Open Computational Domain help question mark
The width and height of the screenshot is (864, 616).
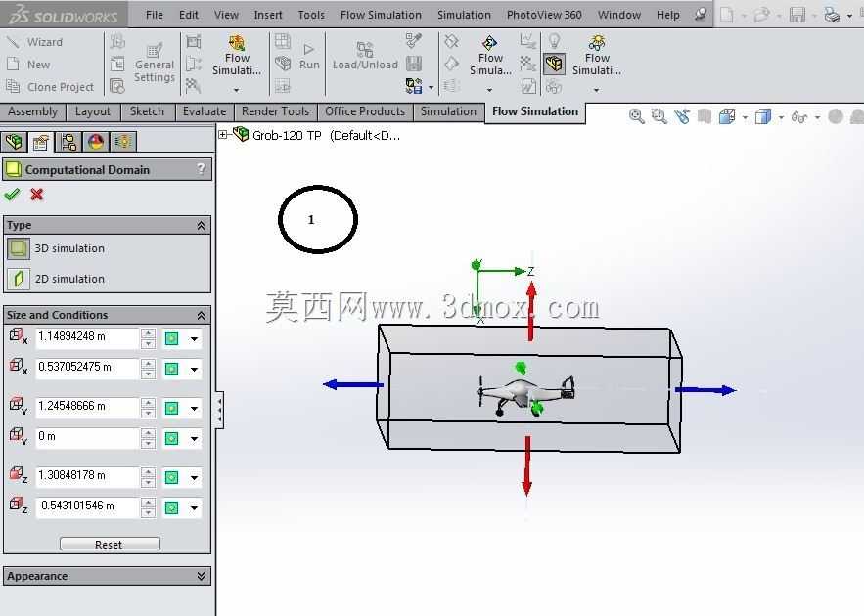click(202, 169)
